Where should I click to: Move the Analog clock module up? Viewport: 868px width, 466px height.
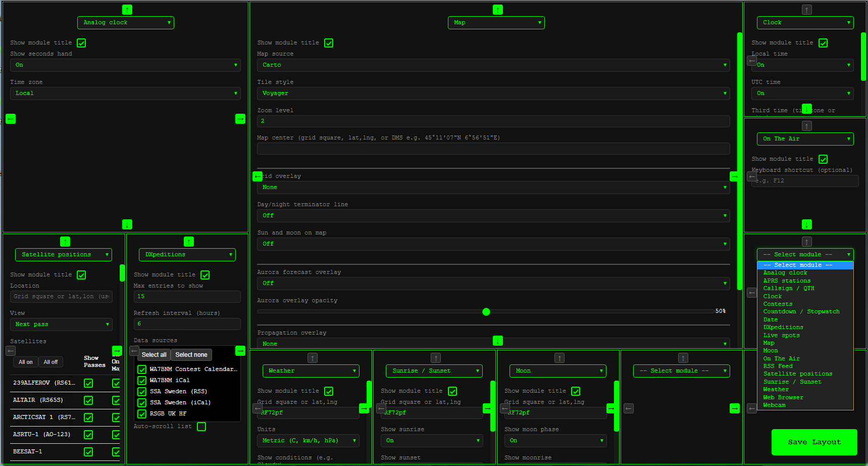(x=127, y=9)
